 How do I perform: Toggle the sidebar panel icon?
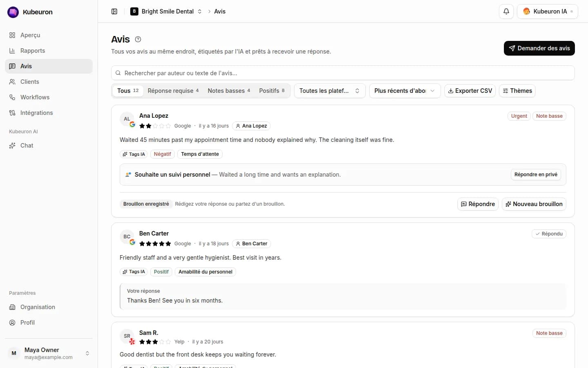(x=114, y=11)
